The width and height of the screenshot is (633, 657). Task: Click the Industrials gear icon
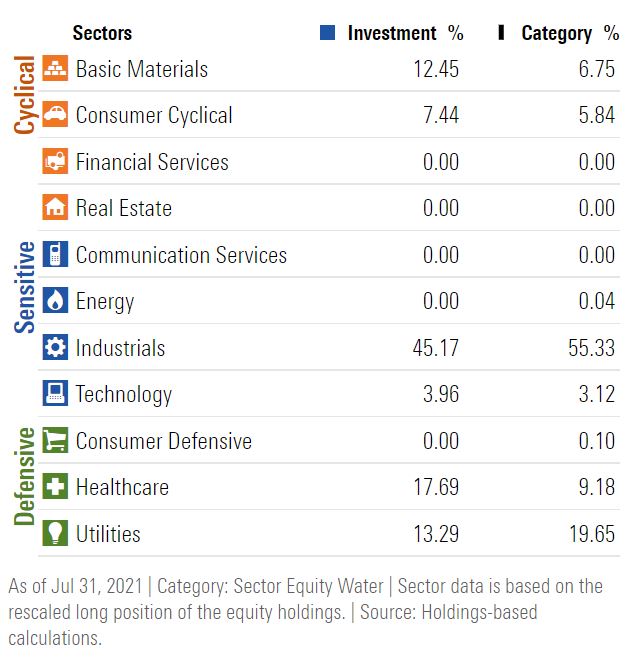click(55, 348)
